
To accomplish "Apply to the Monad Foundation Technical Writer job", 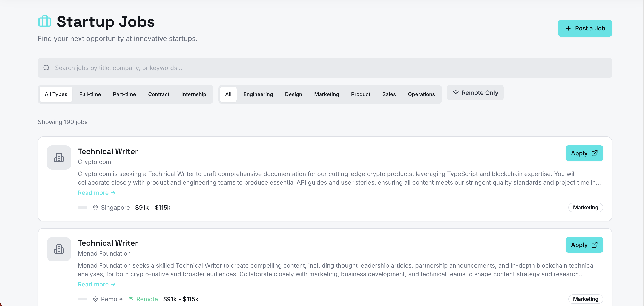I will pyautogui.click(x=584, y=245).
